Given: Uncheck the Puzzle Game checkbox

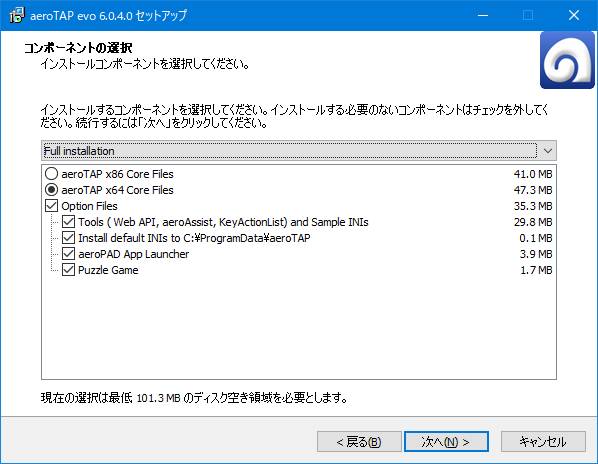Looking at the screenshot, I should [x=68, y=270].
